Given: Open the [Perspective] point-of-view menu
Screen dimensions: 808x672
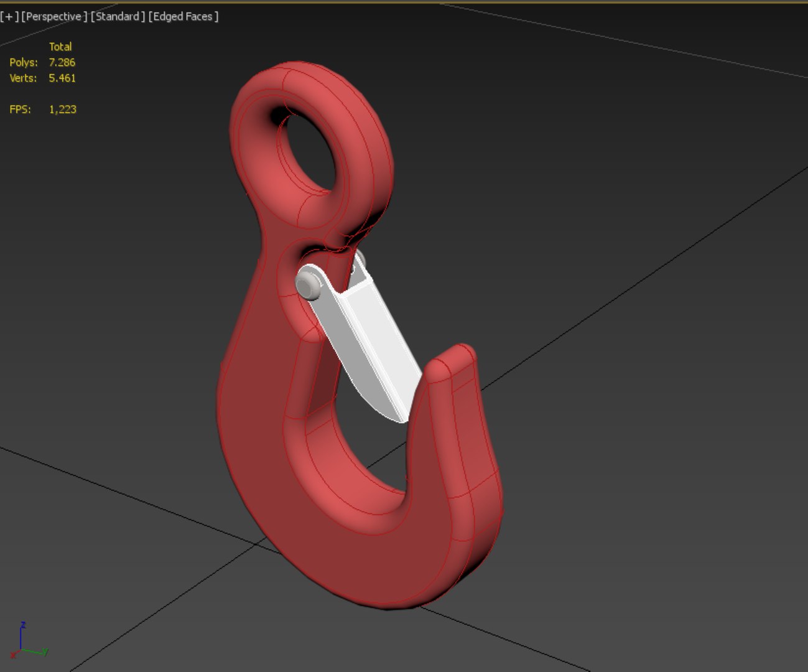Looking at the screenshot, I should [x=54, y=17].
